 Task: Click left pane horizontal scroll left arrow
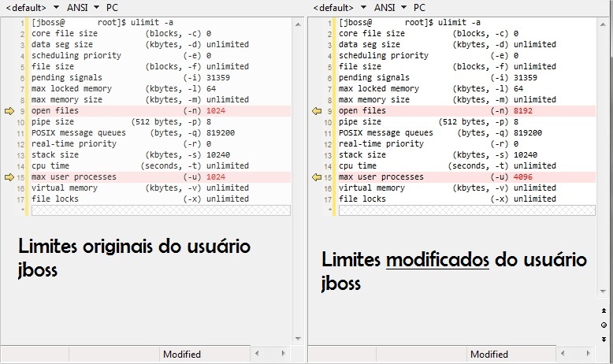pyautogui.click(x=257, y=354)
